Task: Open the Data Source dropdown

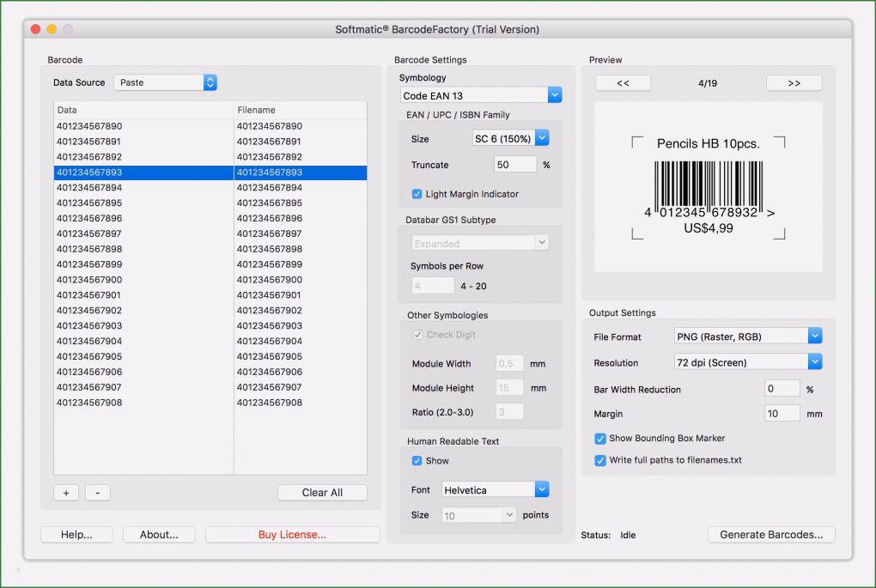Action: point(164,82)
